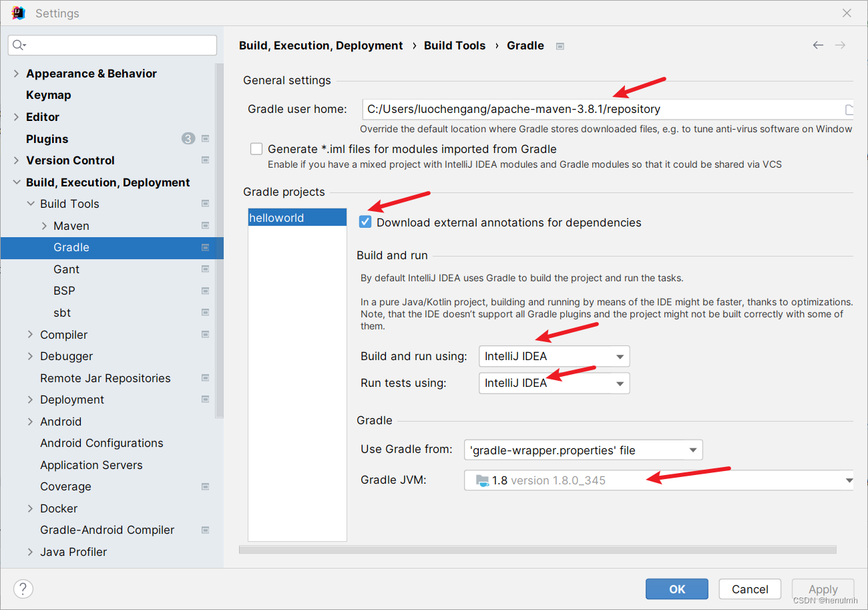Open the Build and run using dropdown
The width and height of the screenshot is (868, 610).
click(x=554, y=356)
